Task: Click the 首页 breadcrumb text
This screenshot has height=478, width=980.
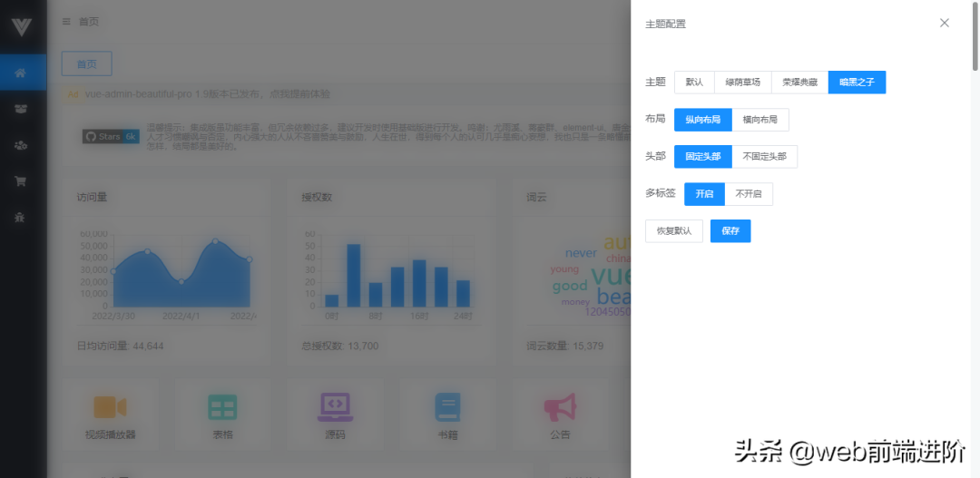Action: [89, 22]
